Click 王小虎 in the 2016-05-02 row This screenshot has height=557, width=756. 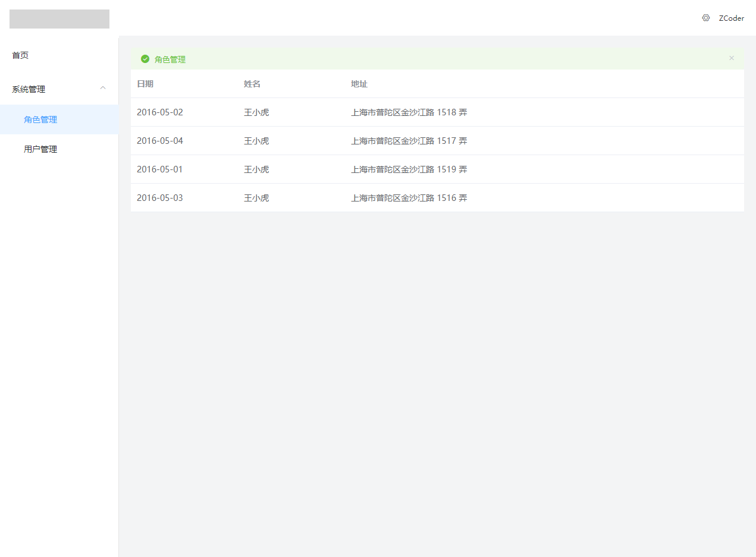coord(256,112)
